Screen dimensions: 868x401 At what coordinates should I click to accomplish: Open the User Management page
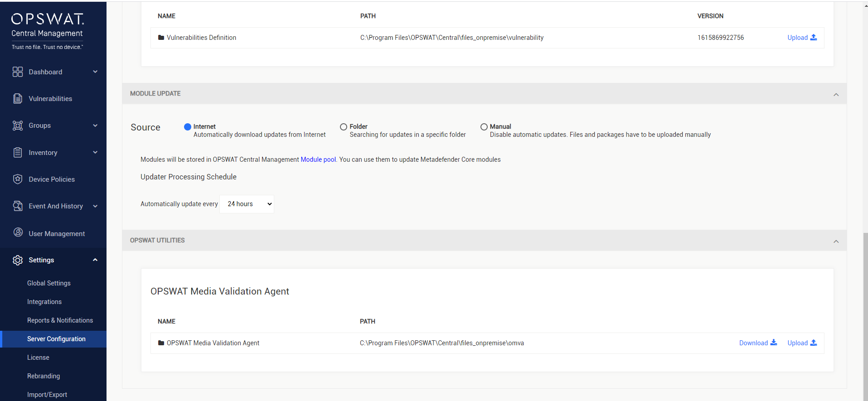point(57,234)
